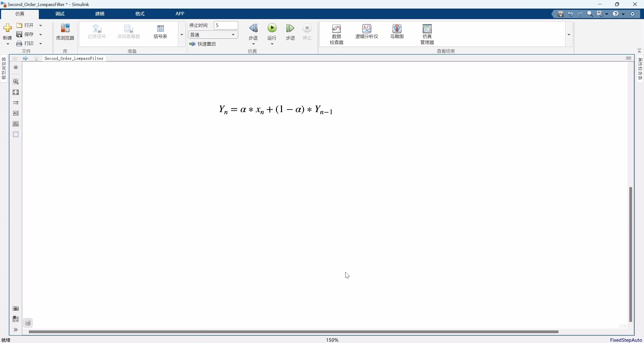This screenshot has width=644, height=343.
Task: Click the Step Back (步退) icon
Action: (x=253, y=29)
